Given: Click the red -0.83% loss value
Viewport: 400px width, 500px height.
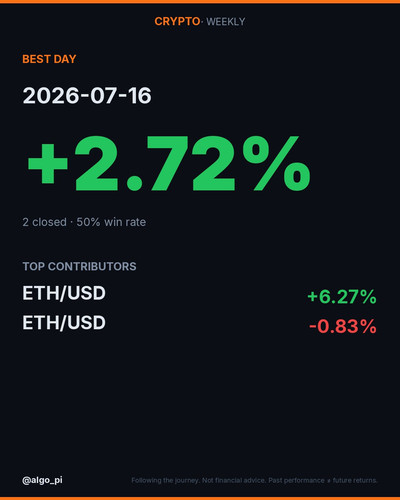Looking at the screenshot, I should pyautogui.click(x=343, y=326).
